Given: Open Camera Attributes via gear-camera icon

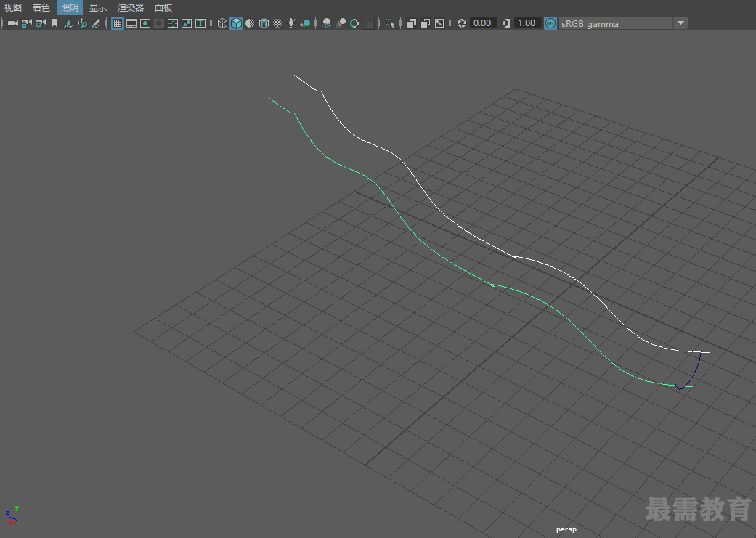Looking at the screenshot, I should click(x=41, y=23).
